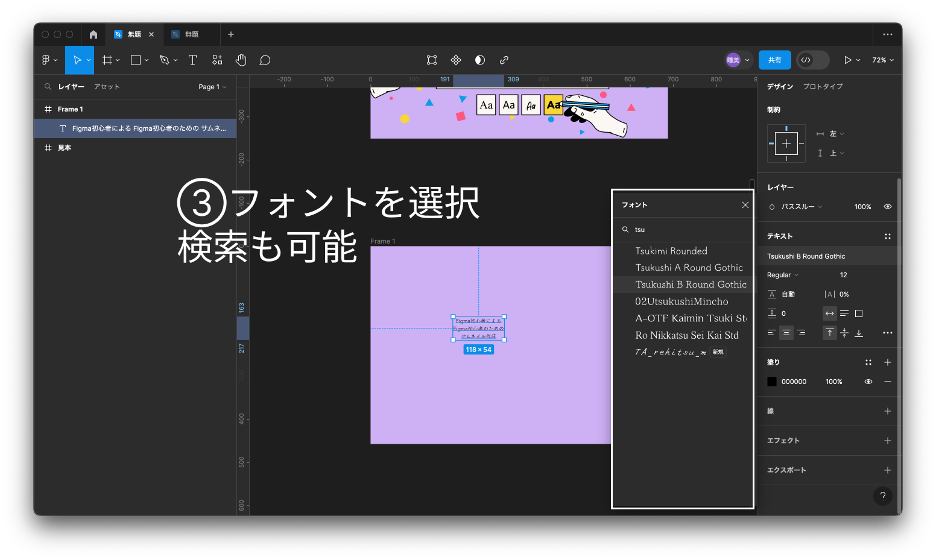Image resolution: width=936 pixels, height=560 pixels.
Task: Open the present play options chevron
Action: (x=858, y=60)
